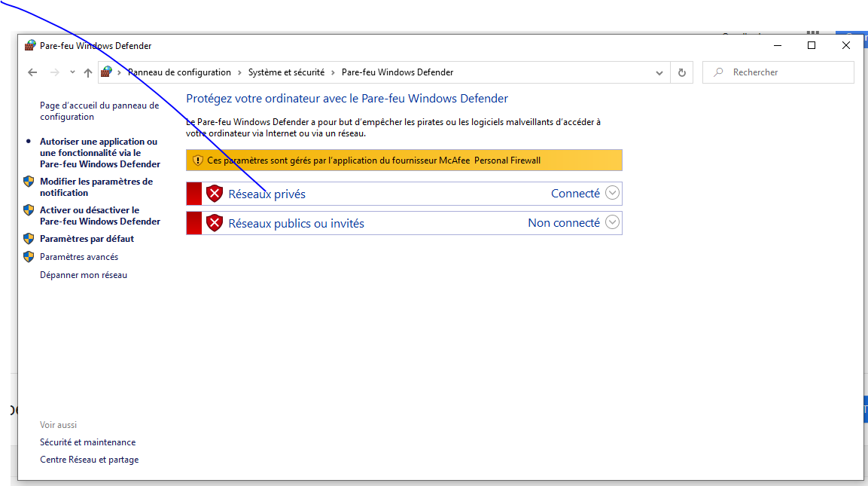Screen dimensions: 868x486
Task: Open Activer ou désactiver le Pare-feu
Action: 100,215
